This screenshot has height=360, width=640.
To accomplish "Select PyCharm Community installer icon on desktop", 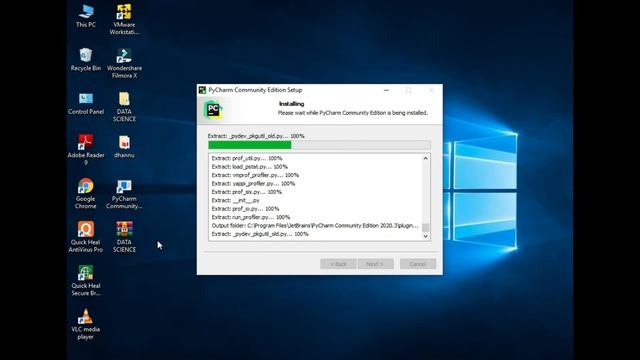I will (124, 193).
